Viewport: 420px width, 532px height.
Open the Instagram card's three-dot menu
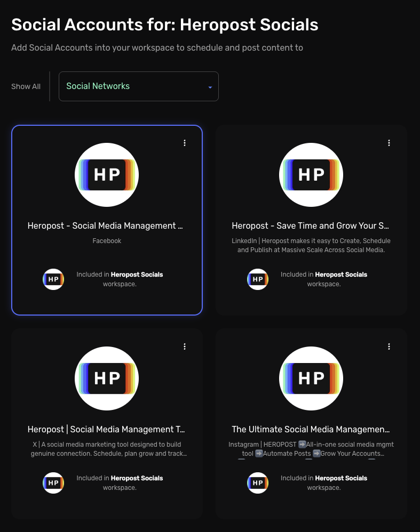[389, 346]
